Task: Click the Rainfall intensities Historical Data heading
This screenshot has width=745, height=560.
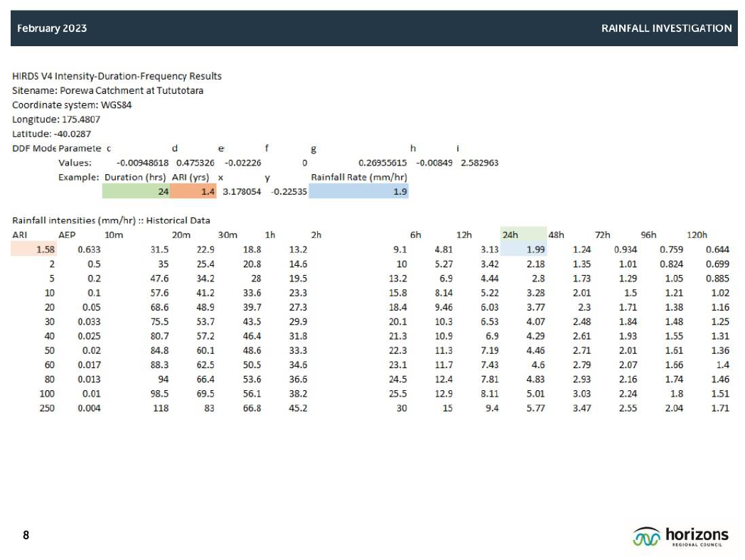Action: (111, 220)
